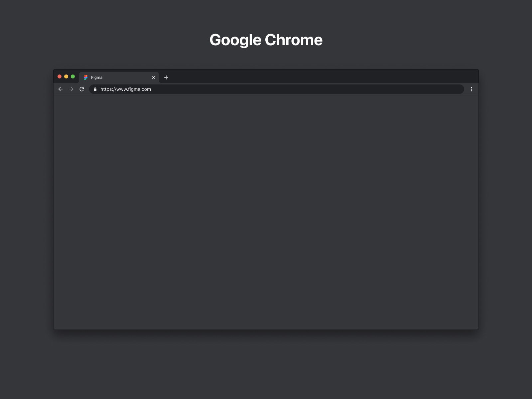Screen dimensions: 532x399
Task: Open browser options with the vertical dots
Action: tap(471, 89)
